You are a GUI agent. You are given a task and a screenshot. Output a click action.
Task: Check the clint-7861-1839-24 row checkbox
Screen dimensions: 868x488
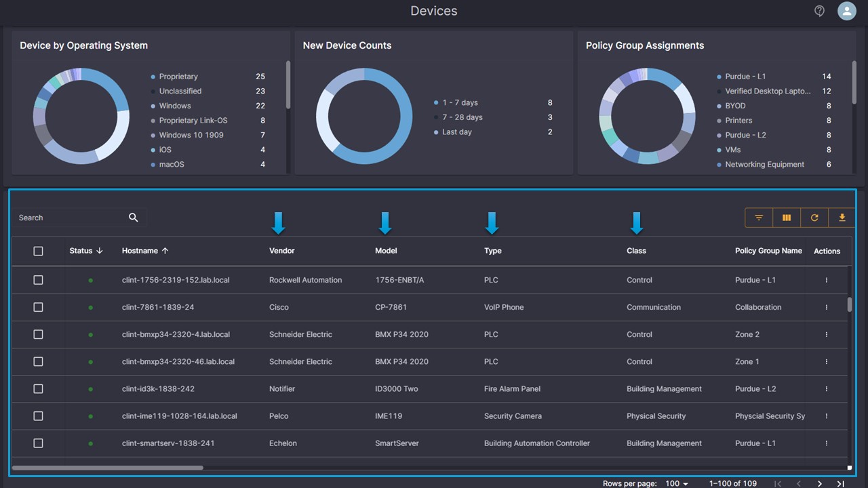[38, 307]
